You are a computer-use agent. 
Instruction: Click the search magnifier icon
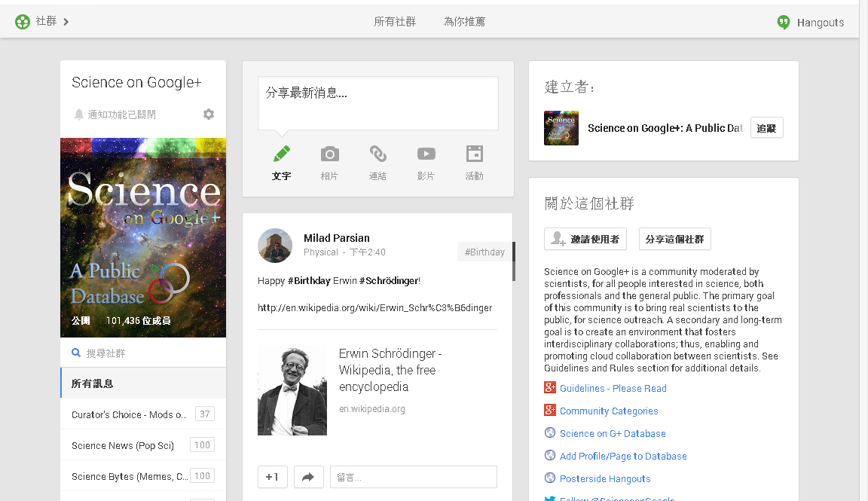76,353
